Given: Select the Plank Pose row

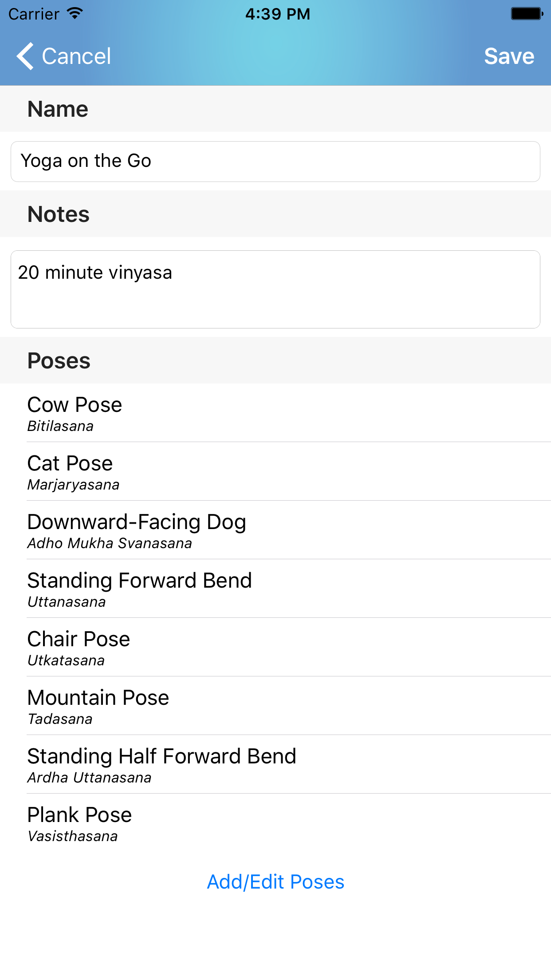Looking at the screenshot, I should coord(275,823).
